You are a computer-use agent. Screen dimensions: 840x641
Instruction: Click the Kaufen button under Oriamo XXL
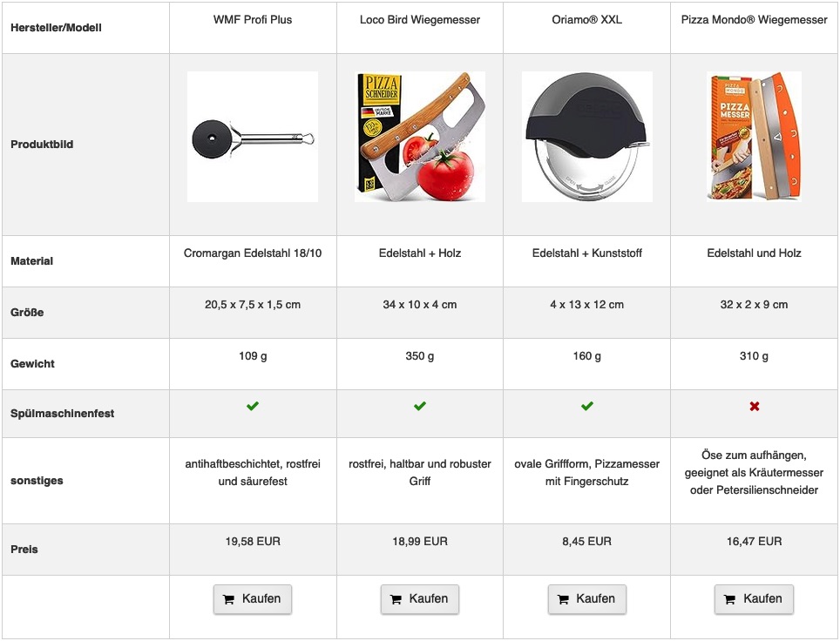pos(586,598)
